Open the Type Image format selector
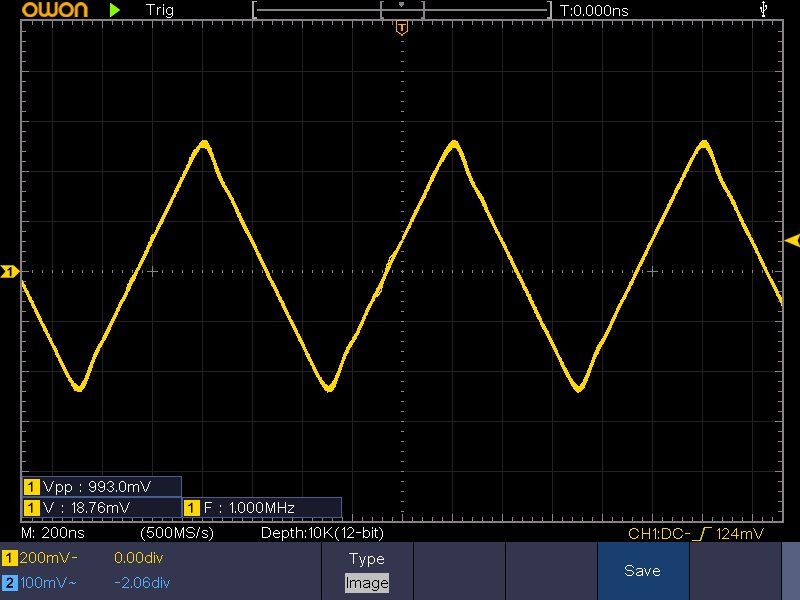 [366, 581]
